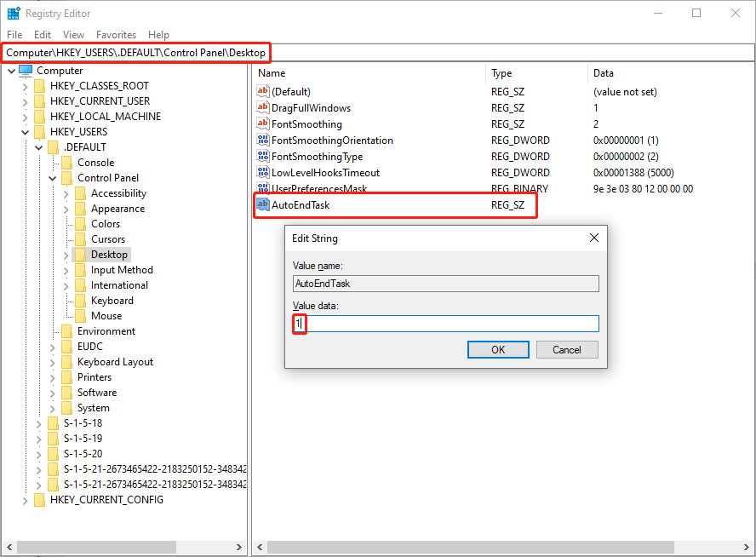Screen dimensions: 756x557
Task: Collapse the .DEFAULT node
Action: point(38,147)
